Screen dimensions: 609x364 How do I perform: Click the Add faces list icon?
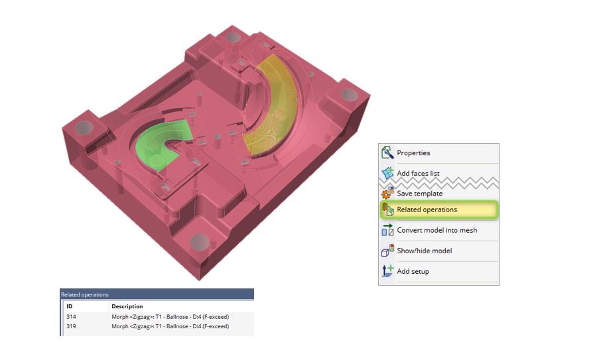[x=387, y=174]
